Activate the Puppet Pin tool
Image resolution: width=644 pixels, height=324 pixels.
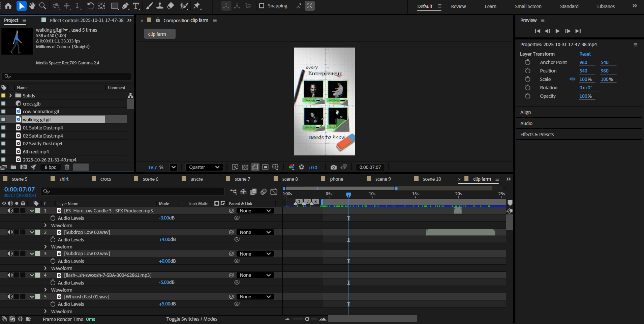click(x=197, y=6)
